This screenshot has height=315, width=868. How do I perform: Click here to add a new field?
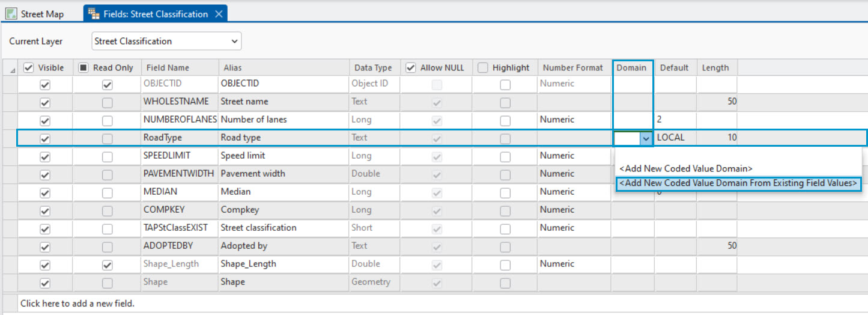click(77, 304)
